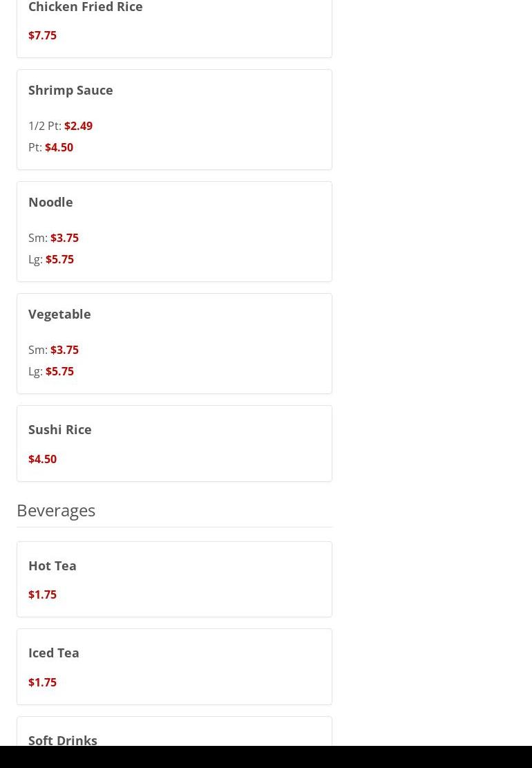The height and width of the screenshot is (768, 532).
Task: Click the Iced Tea $1.75 price
Action: [43, 682]
